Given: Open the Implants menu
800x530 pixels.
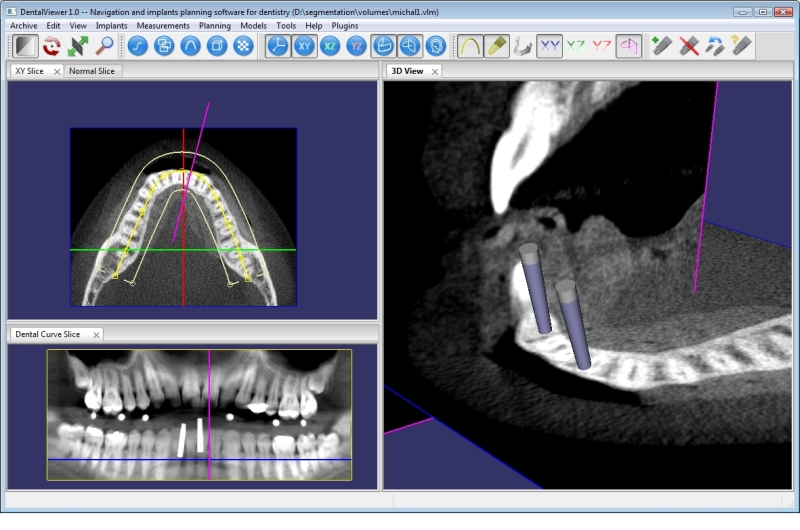Looking at the screenshot, I should point(111,26).
